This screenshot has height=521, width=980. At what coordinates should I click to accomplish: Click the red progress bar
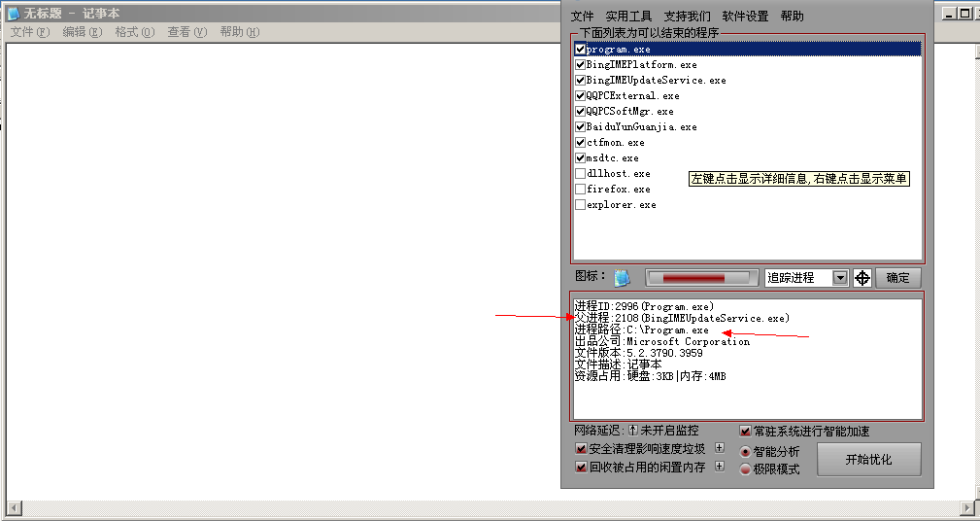pyautogui.click(x=702, y=278)
